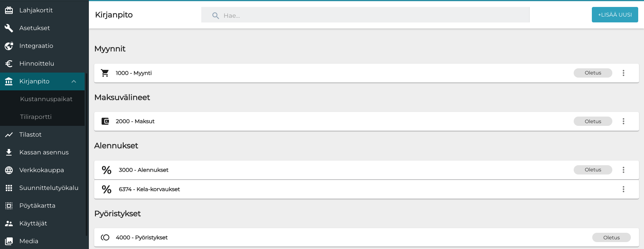Click the Tilastot chart icon
This screenshot has height=249, width=644.
(9, 135)
